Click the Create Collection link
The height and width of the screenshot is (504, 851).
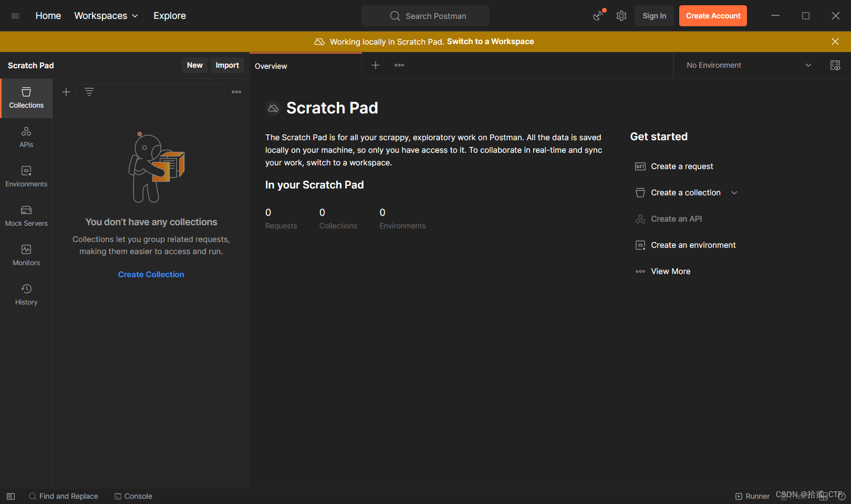pos(151,275)
